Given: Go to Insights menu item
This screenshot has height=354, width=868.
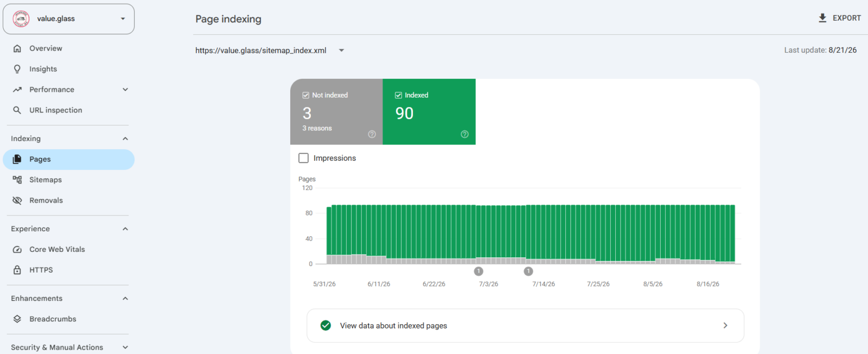Looking at the screenshot, I should 68,69.
